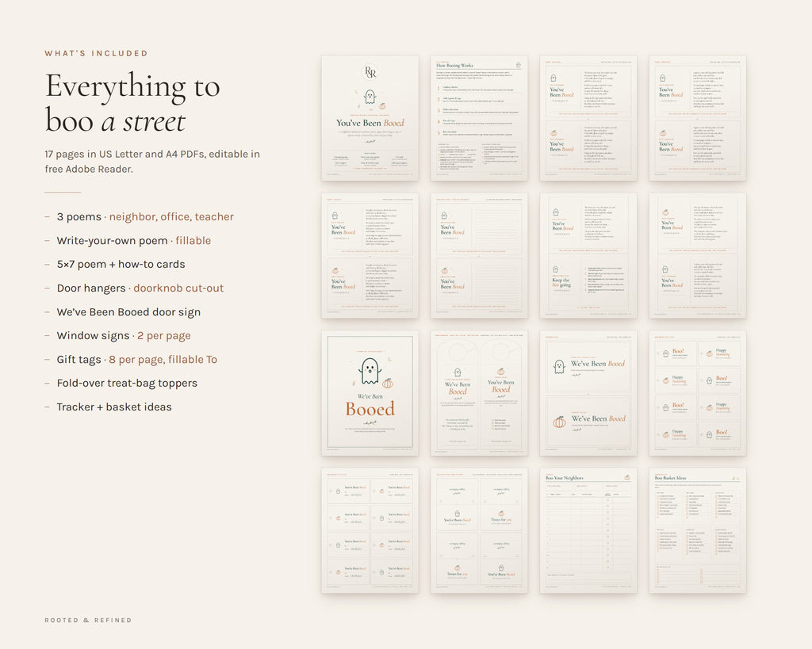Screen dimensions: 812x649
Task: Click the 'WHAT'S INCLUDED' heading
Action: pos(96,53)
